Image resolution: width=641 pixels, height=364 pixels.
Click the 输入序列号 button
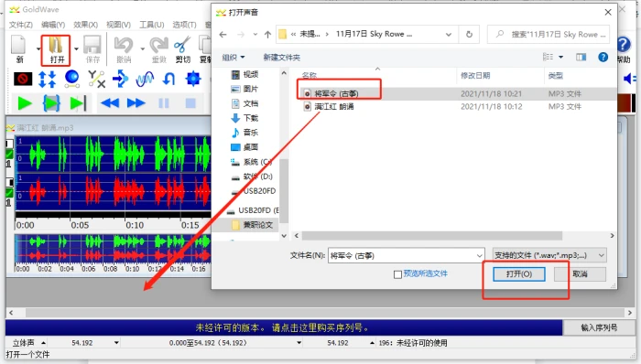click(599, 327)
